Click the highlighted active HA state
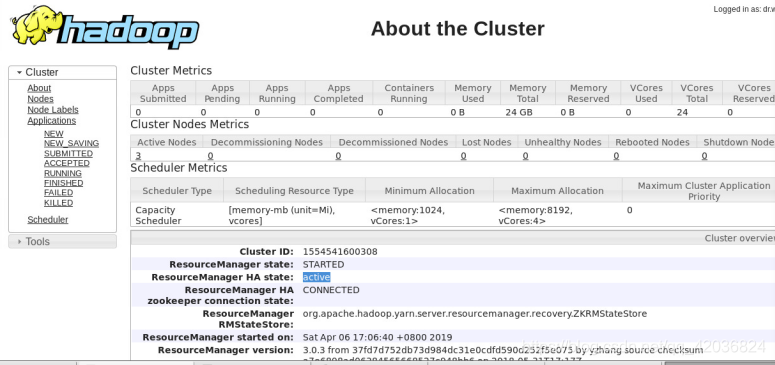Screen dimensions: 775x365 316,277
